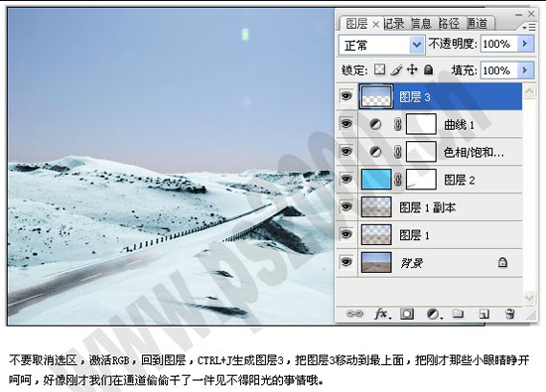Click the 曲线 1 mask link icon
The image size is (546, 392).
398,124
